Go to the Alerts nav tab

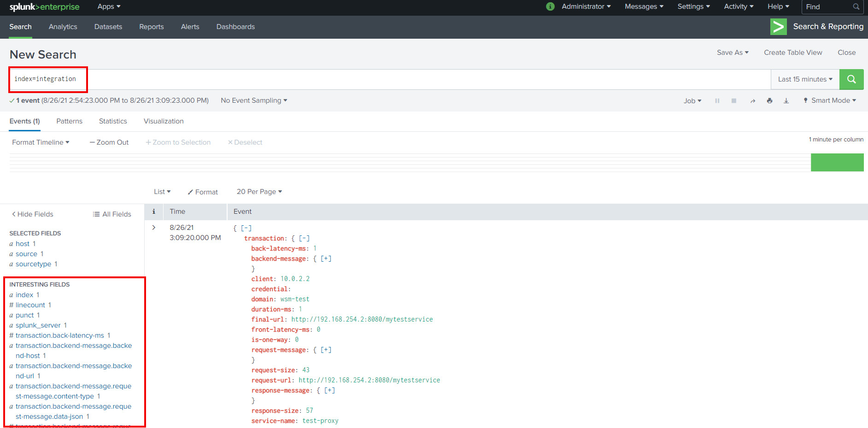pyautogui.click(x=190, y=27)
